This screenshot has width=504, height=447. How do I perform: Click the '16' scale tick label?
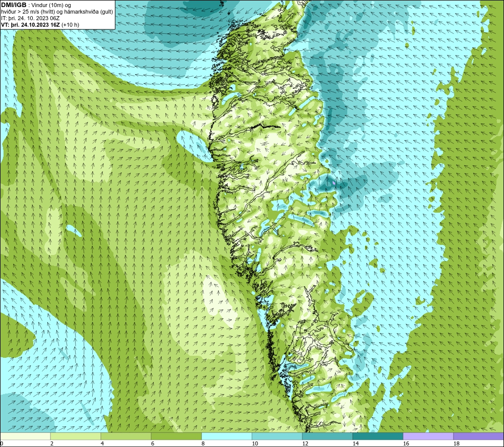[x=406, y=444]
